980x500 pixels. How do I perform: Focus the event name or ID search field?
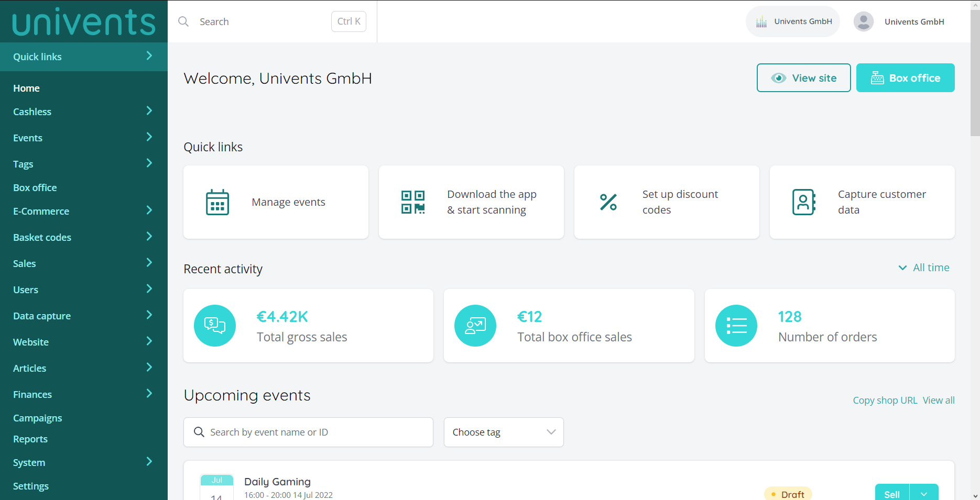314,432
